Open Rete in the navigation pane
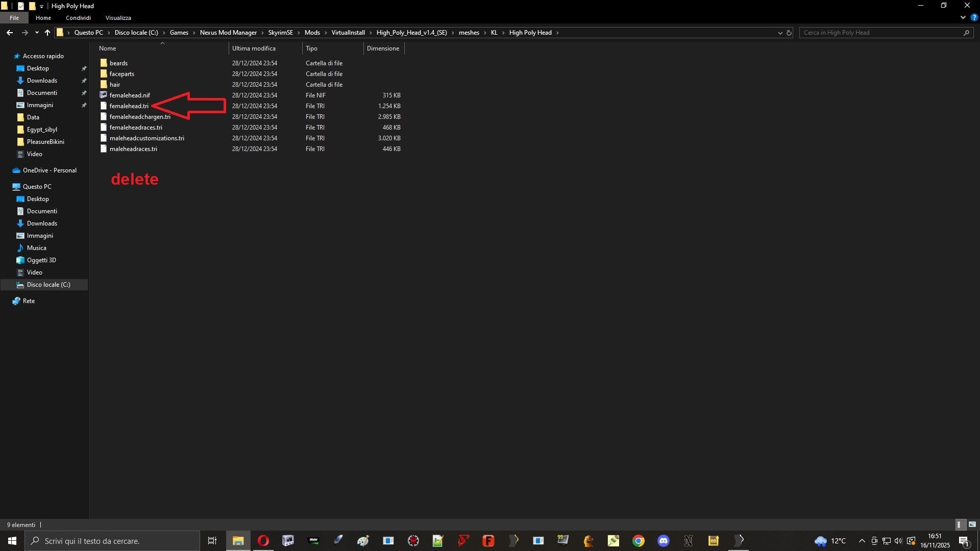Screen dimensions: 980x551 [x=29, y=301]
